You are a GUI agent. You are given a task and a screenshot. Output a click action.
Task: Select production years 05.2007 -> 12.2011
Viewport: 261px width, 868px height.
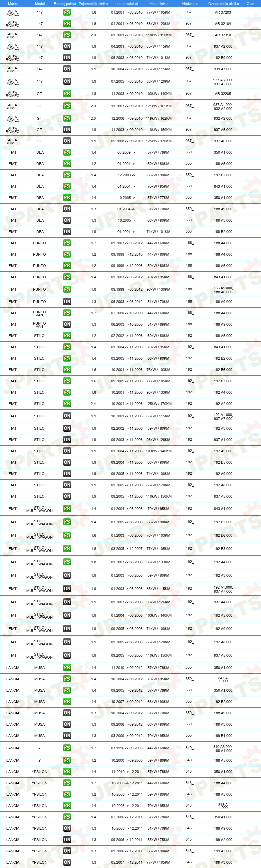pyautogui.click(x=127, y=862)
